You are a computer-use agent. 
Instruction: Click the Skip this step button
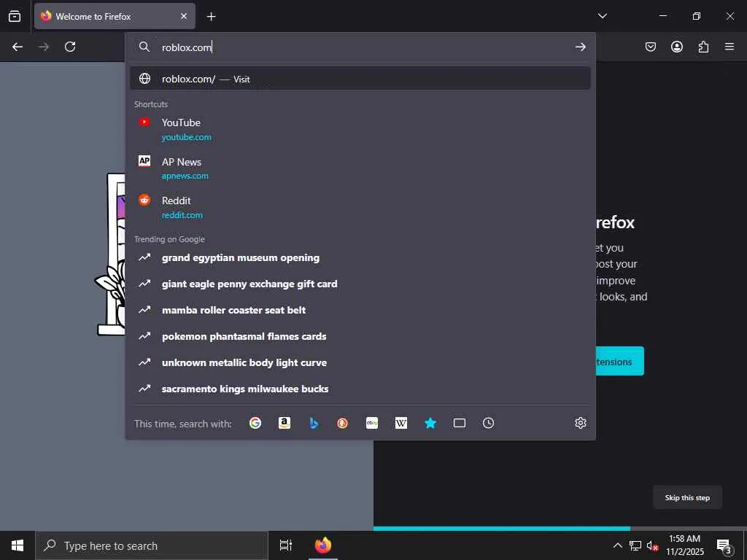687,497
